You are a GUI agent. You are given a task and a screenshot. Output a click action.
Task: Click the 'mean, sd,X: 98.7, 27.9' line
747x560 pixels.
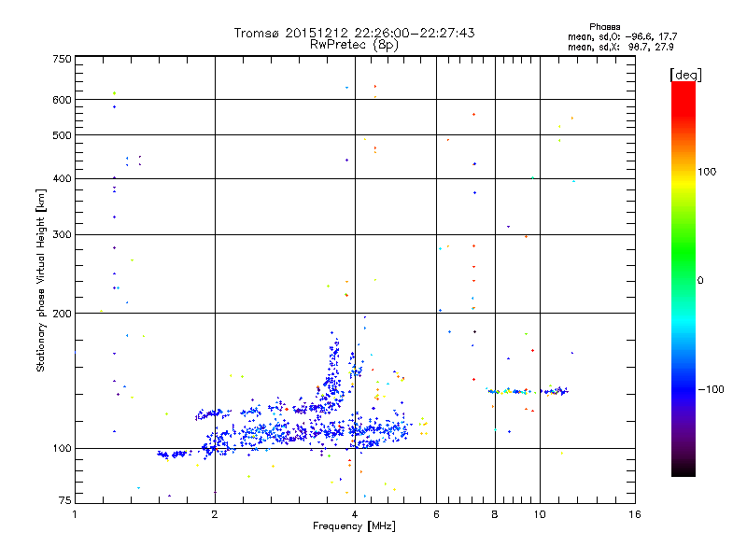(x=620, y=47)
